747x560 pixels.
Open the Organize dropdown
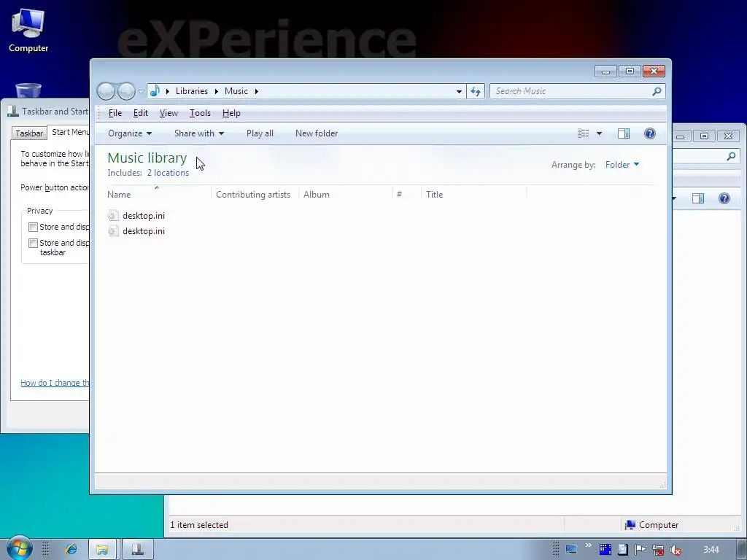130,133
